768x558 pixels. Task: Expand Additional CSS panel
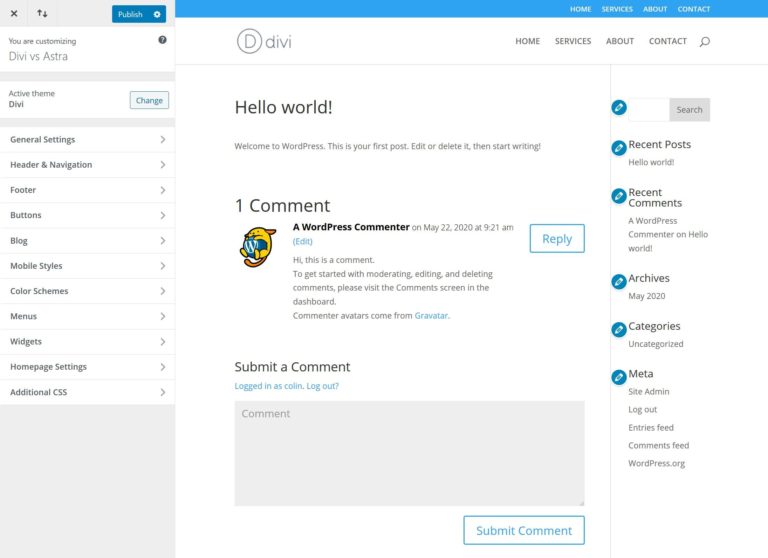[87, 392]
